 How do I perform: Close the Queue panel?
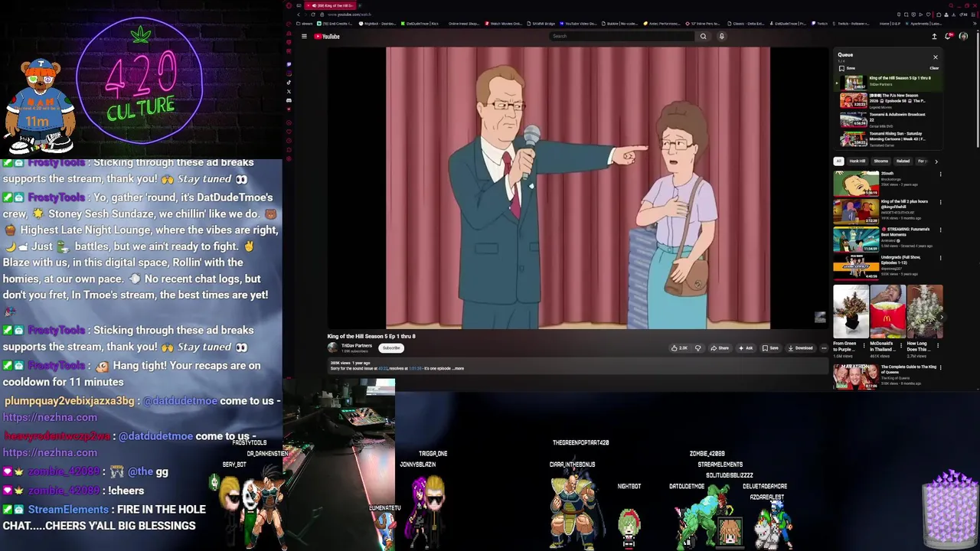tap(935, 57)
